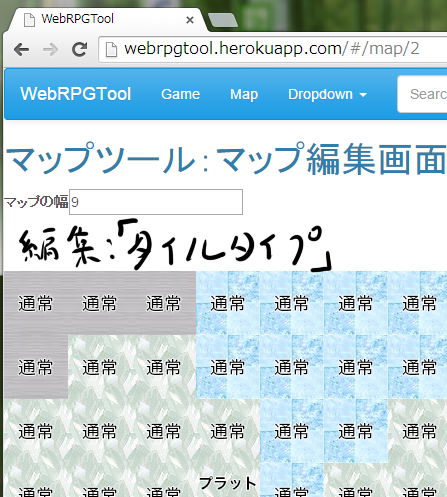Select the second gray tile in row one
The height and width of the screenshot is (497, 447).
100,303
